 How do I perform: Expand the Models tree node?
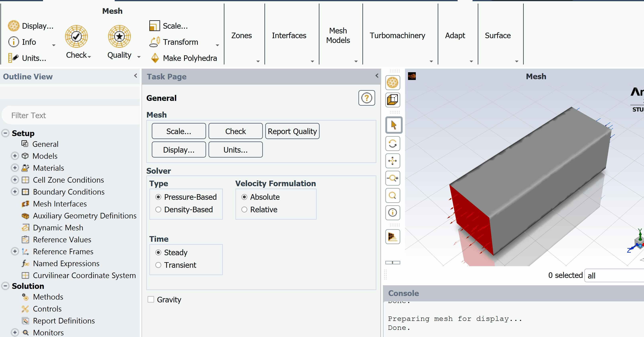click(15, 156)
